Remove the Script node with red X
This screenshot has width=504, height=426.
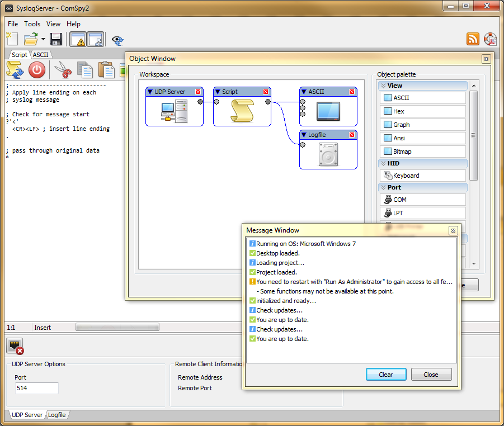point(266,92)
